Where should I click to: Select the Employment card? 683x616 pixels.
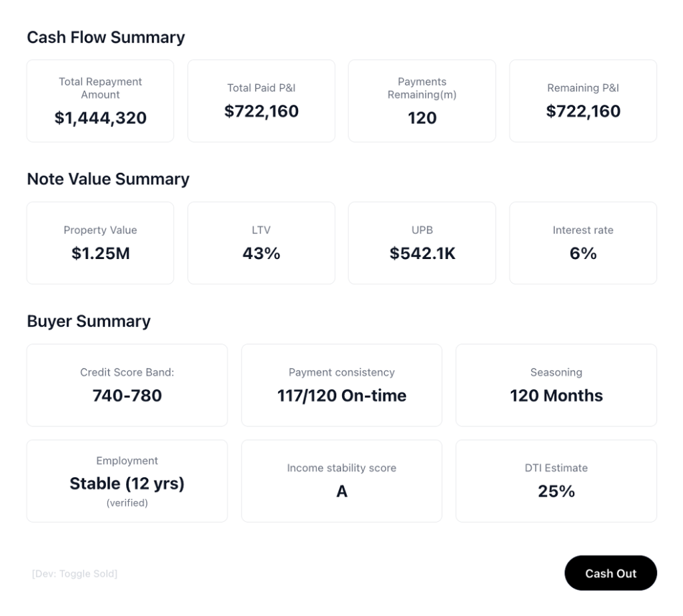127,481
